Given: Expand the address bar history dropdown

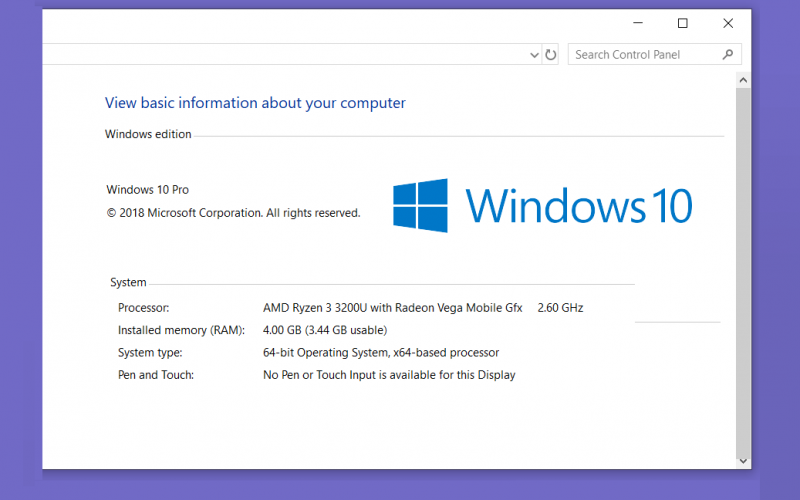Looking at the screenshot, I should (x=534, y=55).
